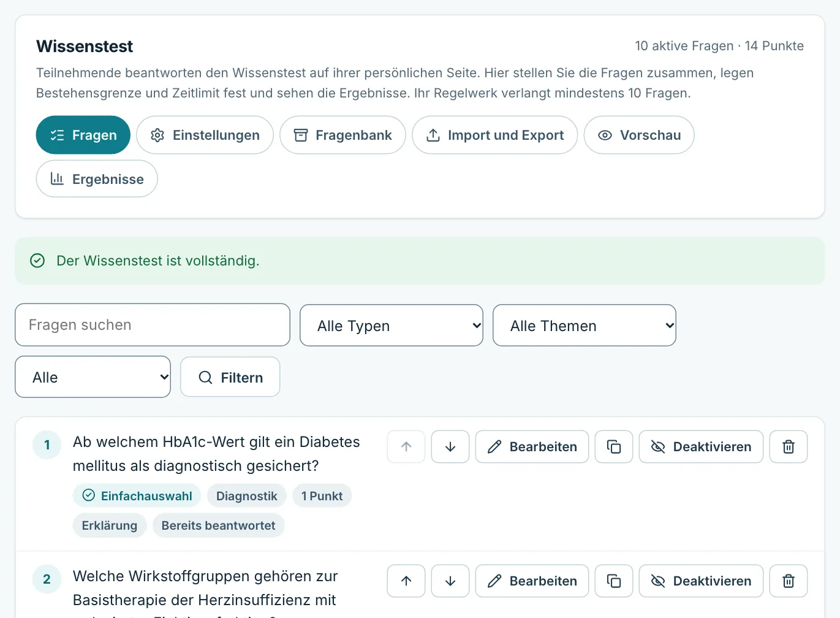Open the Fragen tab
Viewport: 840px width, 618px height.
coord(83,135)
